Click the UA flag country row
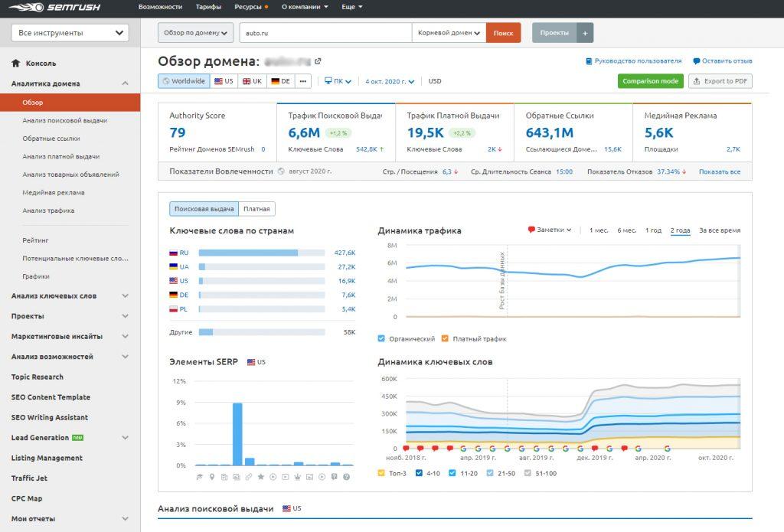Viewport: 784px width, 532px height. click(x=262, y=266)
